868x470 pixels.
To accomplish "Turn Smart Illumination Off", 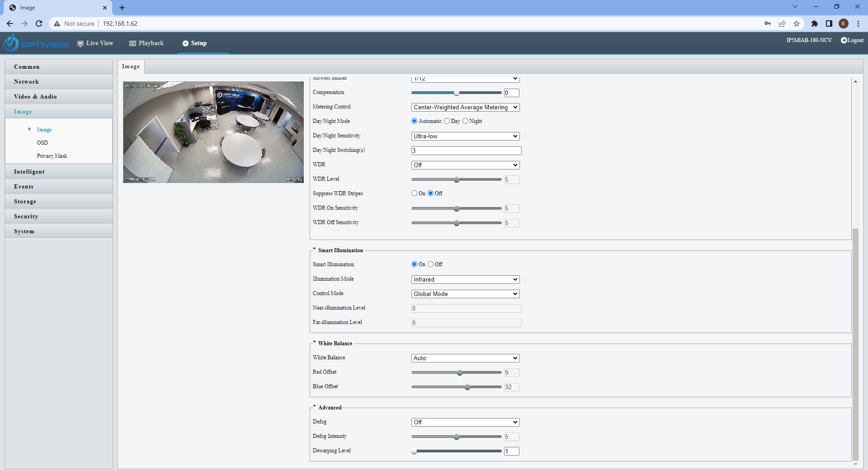I will 430,264.
